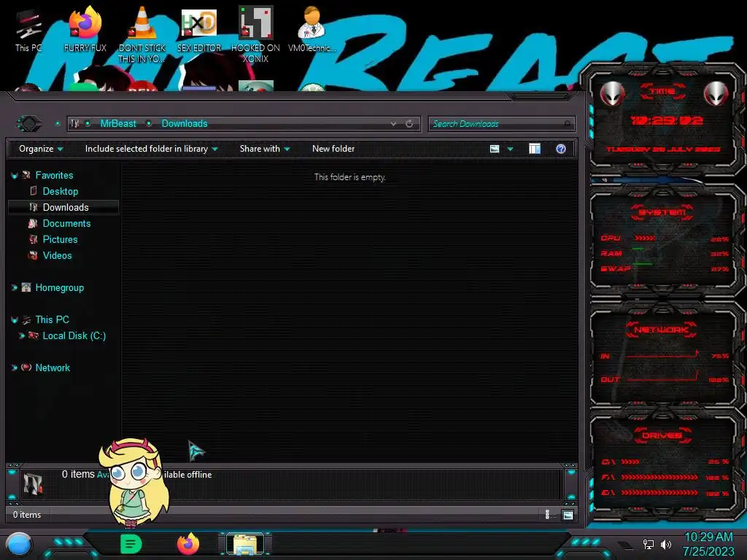747x560 pixels.
Task: Click MrBeast in the address breadcrumb
Action: (118, 124)
